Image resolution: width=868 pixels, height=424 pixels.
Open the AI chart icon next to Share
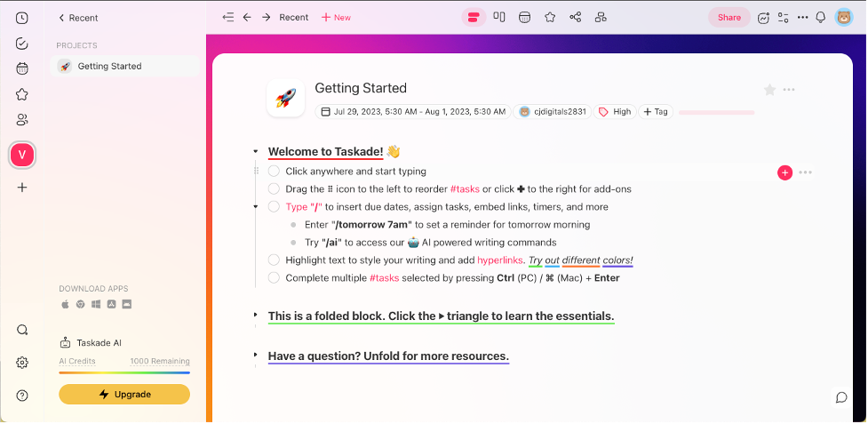click(763, 18)
